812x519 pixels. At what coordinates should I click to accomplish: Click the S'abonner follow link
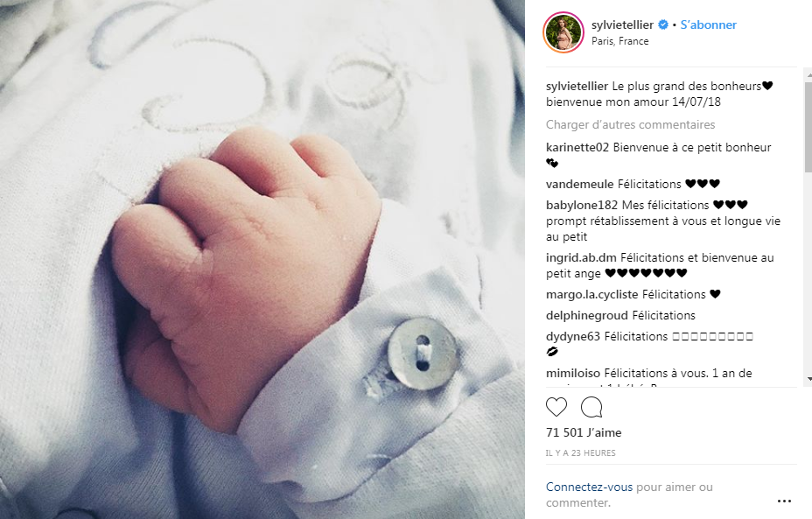708,25
